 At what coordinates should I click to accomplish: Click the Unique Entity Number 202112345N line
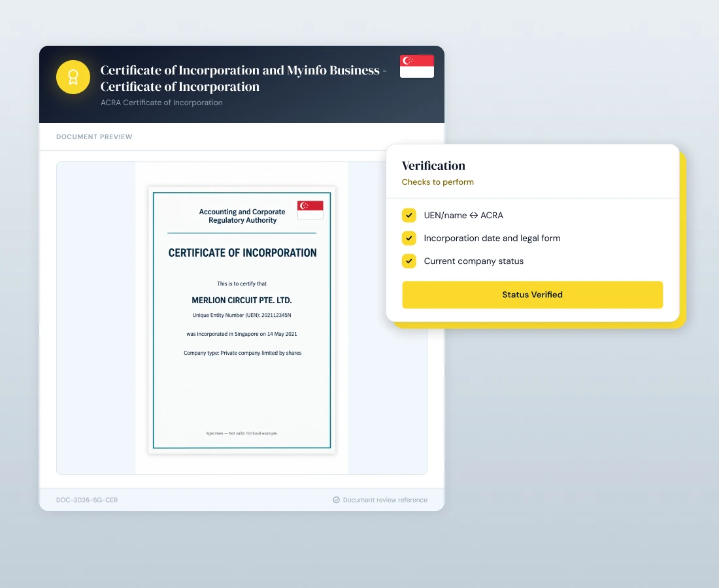coord(242,315)
